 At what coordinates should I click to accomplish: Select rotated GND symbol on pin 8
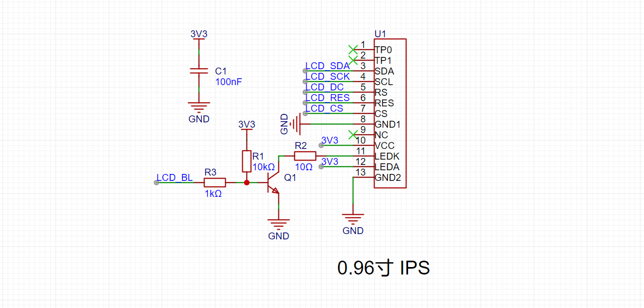coord(294,124)
